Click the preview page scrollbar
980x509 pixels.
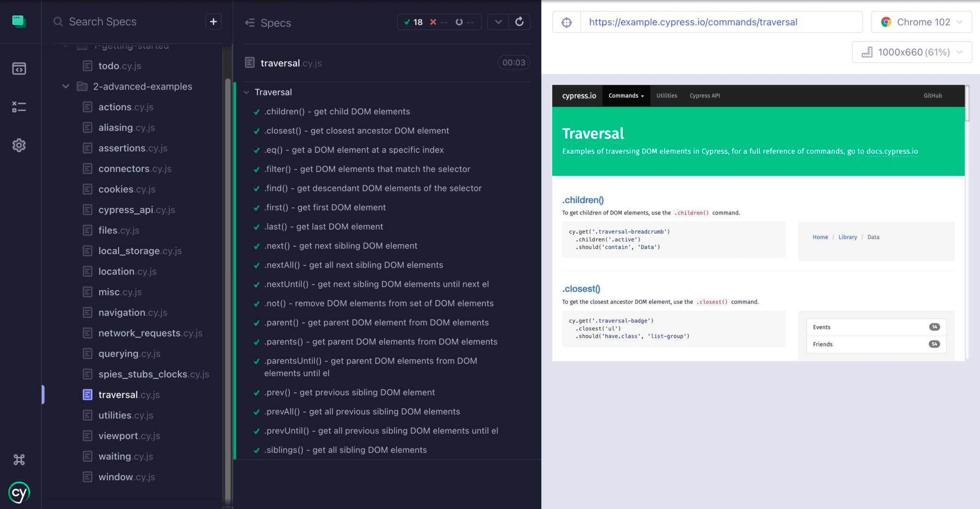967,104
